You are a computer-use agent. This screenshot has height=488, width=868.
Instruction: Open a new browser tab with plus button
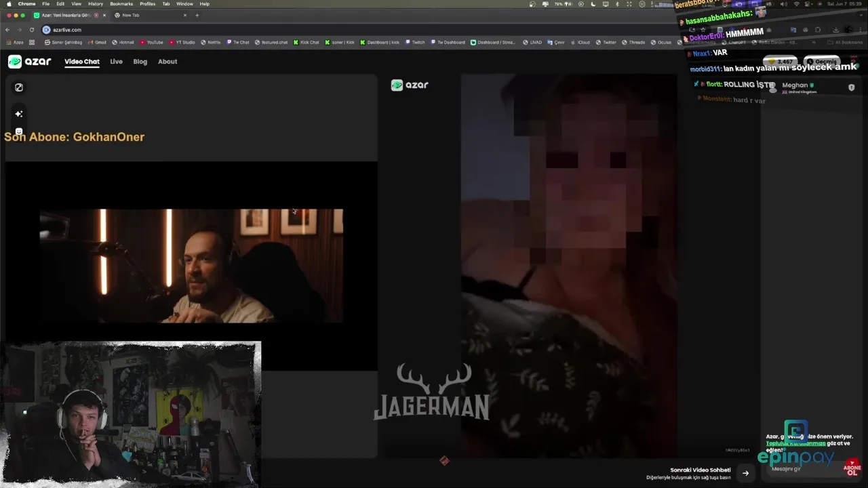coord(197,15)
